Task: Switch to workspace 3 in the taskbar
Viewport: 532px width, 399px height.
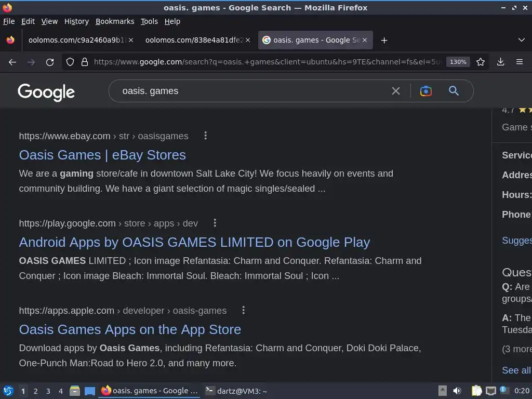Action: pyautogui.click(x=48, y=391)
